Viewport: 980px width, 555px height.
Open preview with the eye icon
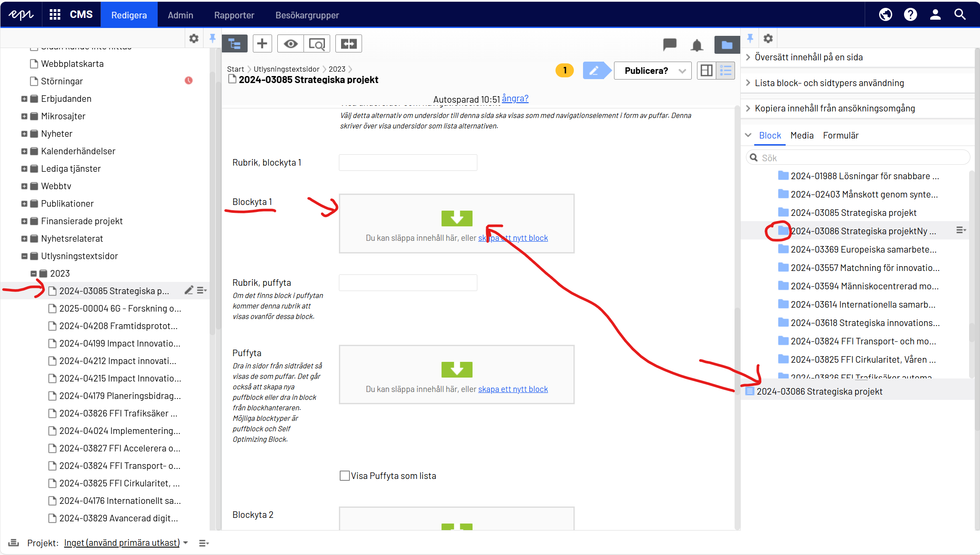[x=290, y=44]
